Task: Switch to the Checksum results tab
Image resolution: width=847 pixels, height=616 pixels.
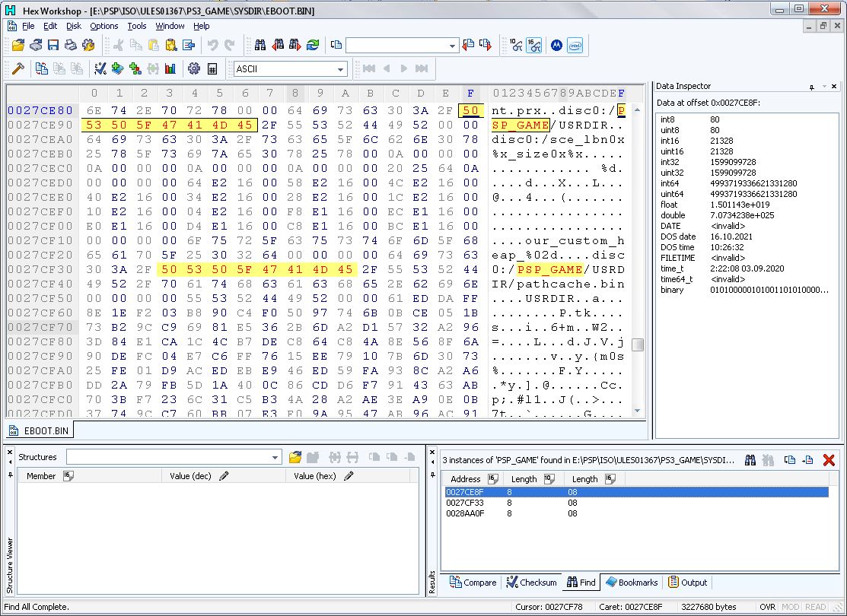Action: pos(531,583)
